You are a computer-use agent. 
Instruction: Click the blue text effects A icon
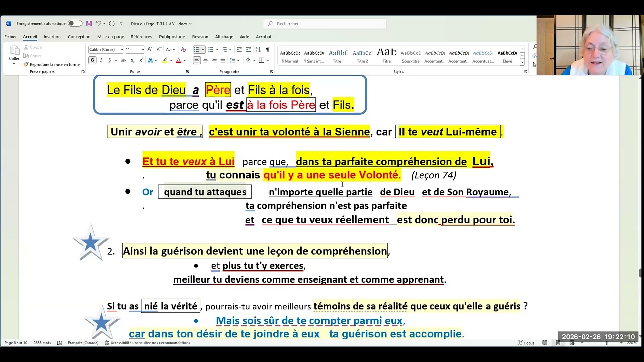[x=150, y=60]
